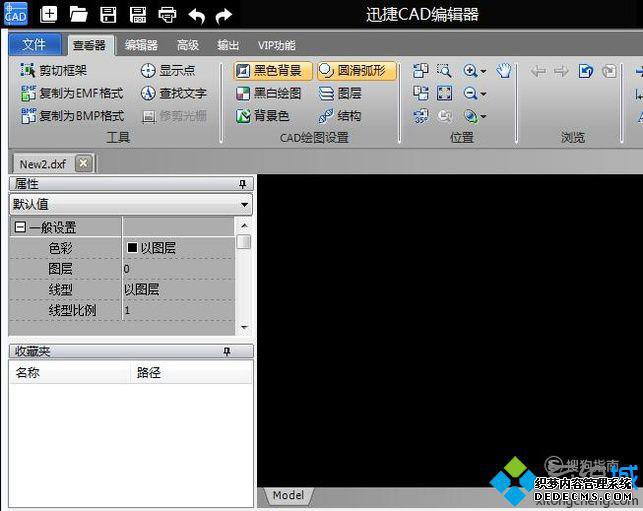Screen dimensions: 643x511
Task: Choose 背景色 background color
Action: tap(262, 116)
